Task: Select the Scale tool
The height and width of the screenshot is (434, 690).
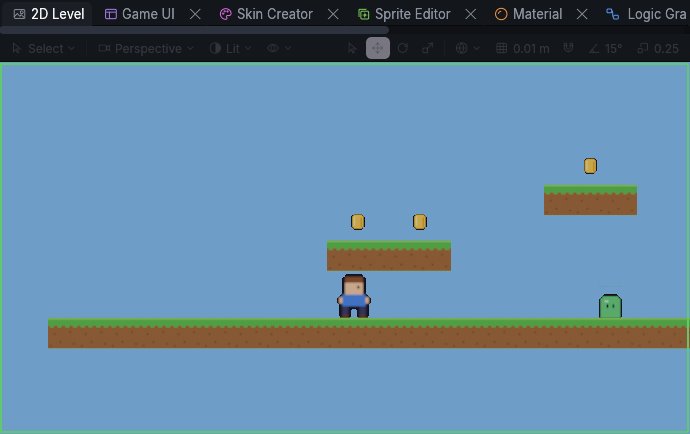Action: click(428, 48)
